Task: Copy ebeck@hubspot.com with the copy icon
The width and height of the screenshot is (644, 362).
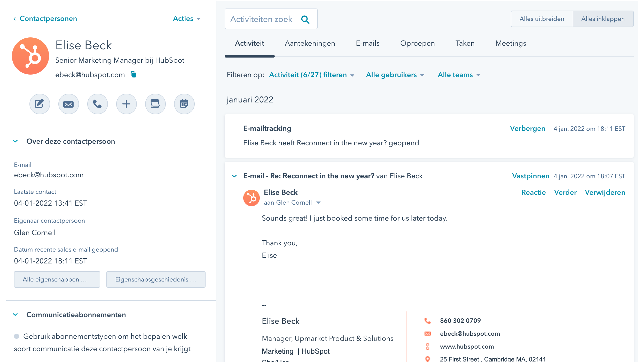Action: point(133,75)
